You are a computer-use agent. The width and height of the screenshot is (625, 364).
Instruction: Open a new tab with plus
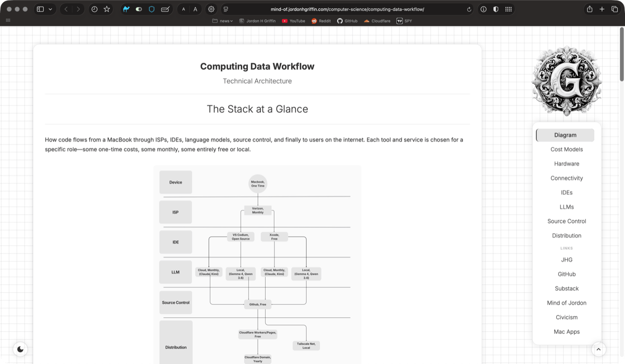pos(602,9)
